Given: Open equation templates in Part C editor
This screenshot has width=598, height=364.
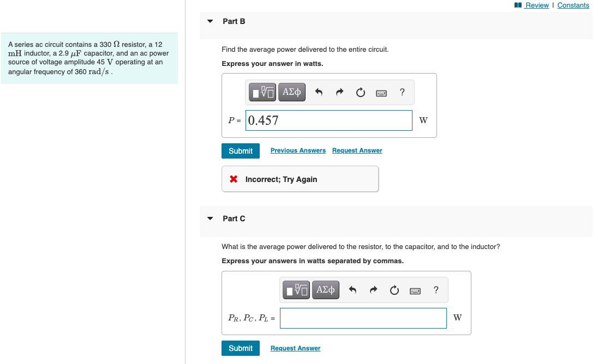Looking at the screenshot, I should 296,290.
